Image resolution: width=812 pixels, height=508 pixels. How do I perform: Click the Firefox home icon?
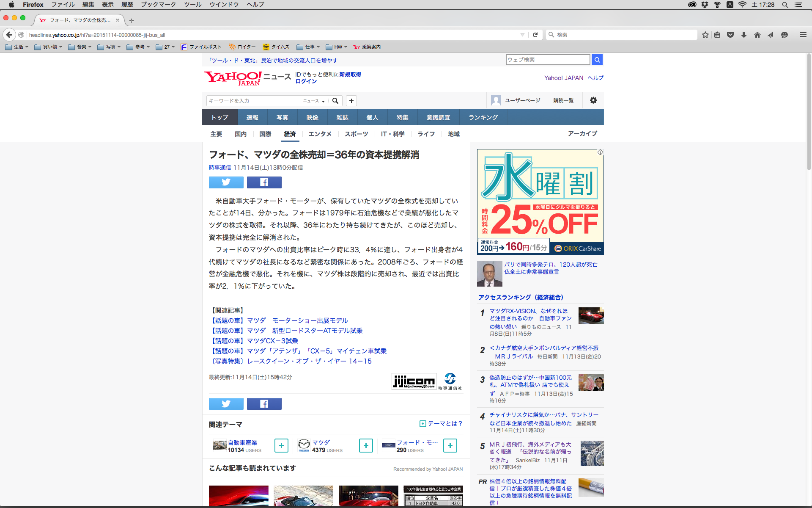pos(757,35)
